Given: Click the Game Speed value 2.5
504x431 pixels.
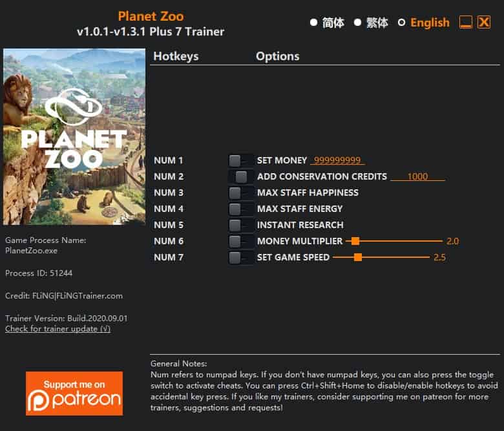Looking at the screenshot, I should pyautogui.click(x=439, y=257).
